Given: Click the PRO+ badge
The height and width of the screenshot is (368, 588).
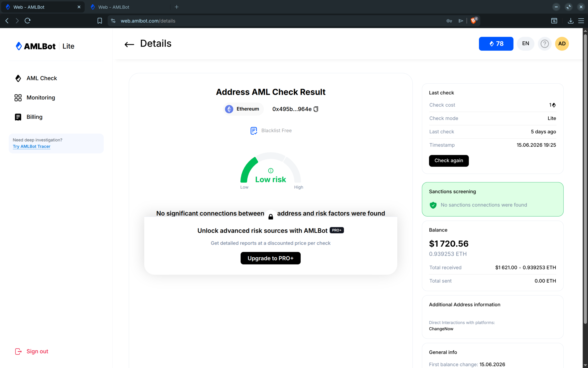Looking at the screenshot, I should pos(336,230).
